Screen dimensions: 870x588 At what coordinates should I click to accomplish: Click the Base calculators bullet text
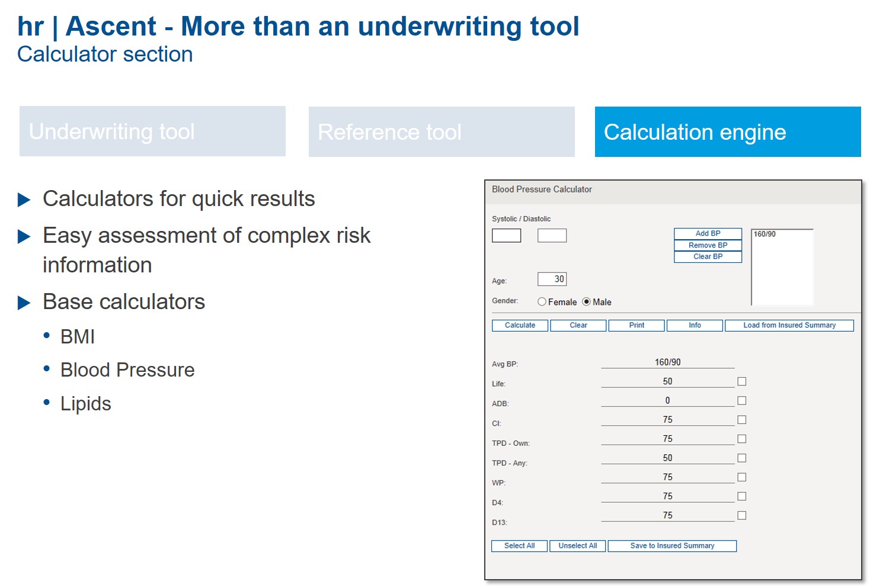(124, 301)
